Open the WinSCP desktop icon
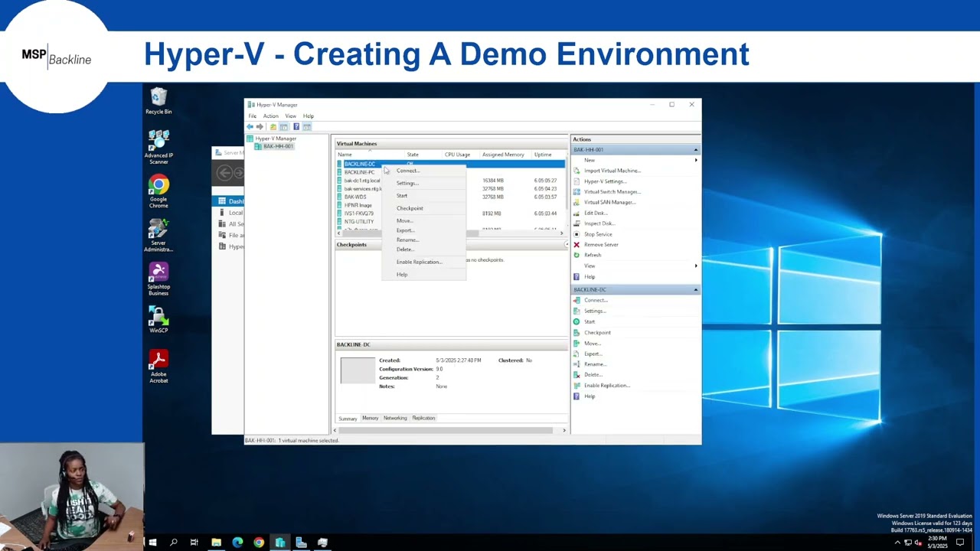980x551 pixels. click(158, 320)
